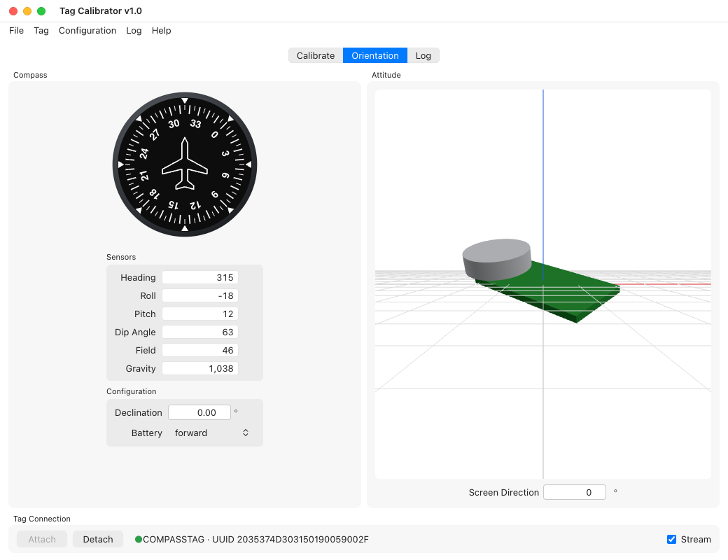Click the green zoom window button
728x560 pixels.
coord(41,11)
